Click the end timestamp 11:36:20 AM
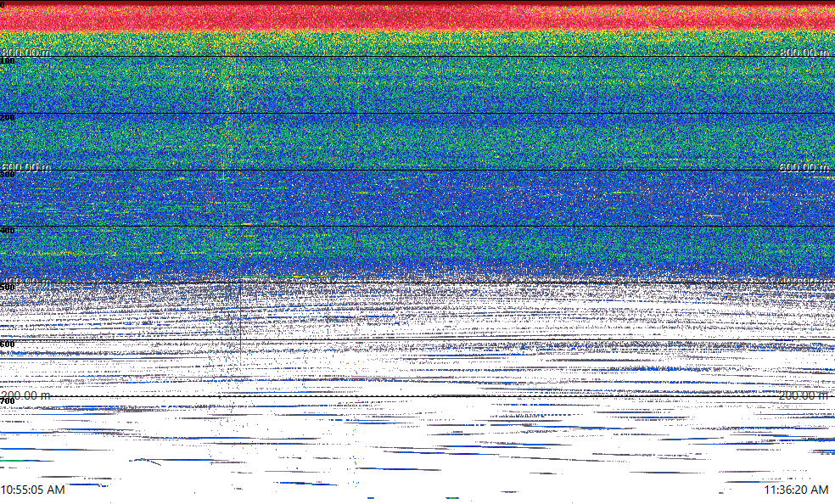This screenshot has height=504, width=835. (x=796, y=490)
